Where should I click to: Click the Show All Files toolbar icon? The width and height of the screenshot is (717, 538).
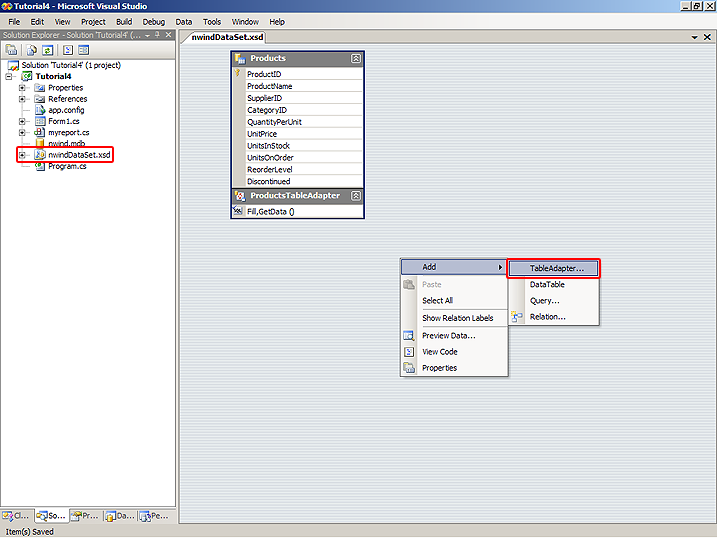32,49
